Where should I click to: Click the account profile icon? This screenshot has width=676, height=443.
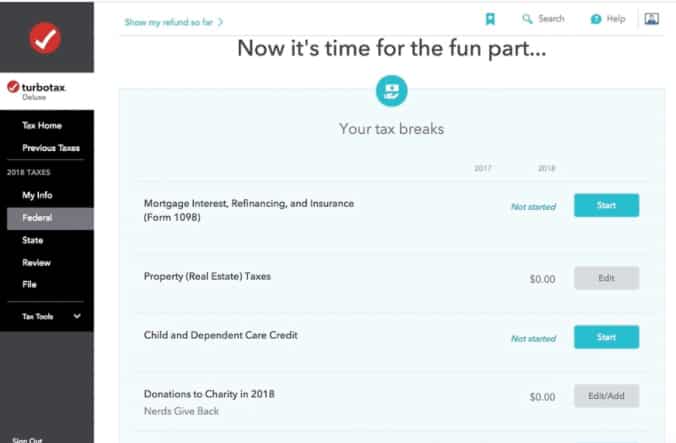[651, 19]
